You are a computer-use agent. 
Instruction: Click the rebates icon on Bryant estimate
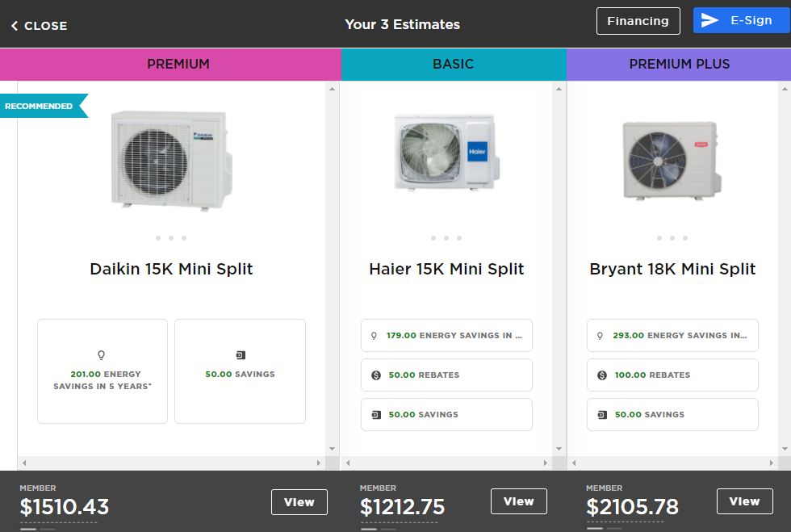(x=603, y=375)
